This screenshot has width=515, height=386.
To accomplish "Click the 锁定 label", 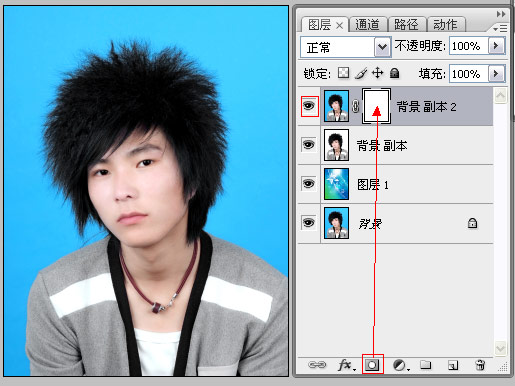I will coord(317,73).
